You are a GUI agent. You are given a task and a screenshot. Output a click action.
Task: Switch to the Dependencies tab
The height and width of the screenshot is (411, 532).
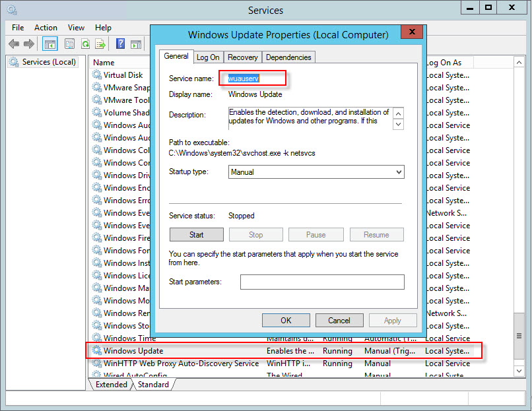coord(288,57)
